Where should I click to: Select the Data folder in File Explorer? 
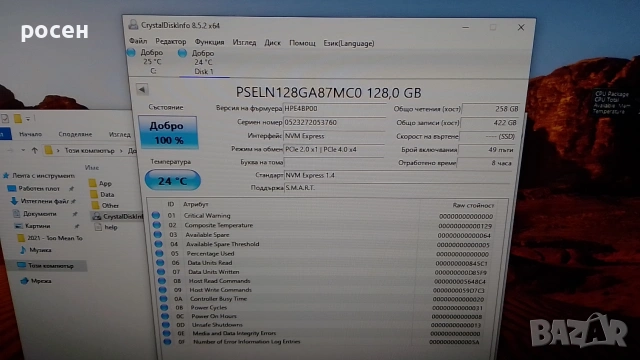(x=107, y=194)
